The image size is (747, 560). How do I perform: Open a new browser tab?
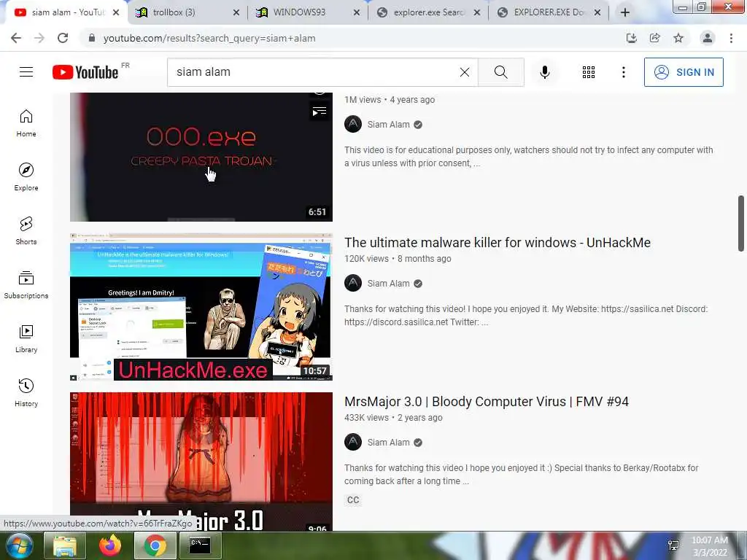[625, 12]
